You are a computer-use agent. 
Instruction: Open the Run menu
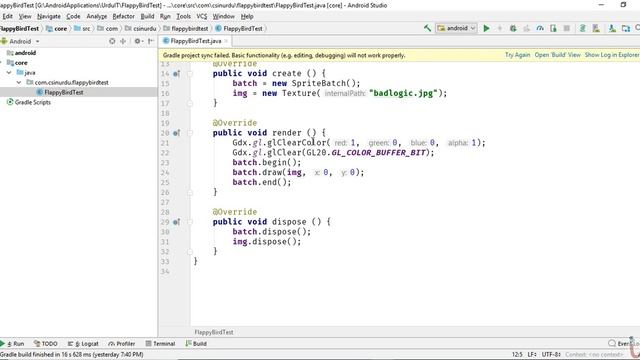pyautogui.click(x=165, y=16)
